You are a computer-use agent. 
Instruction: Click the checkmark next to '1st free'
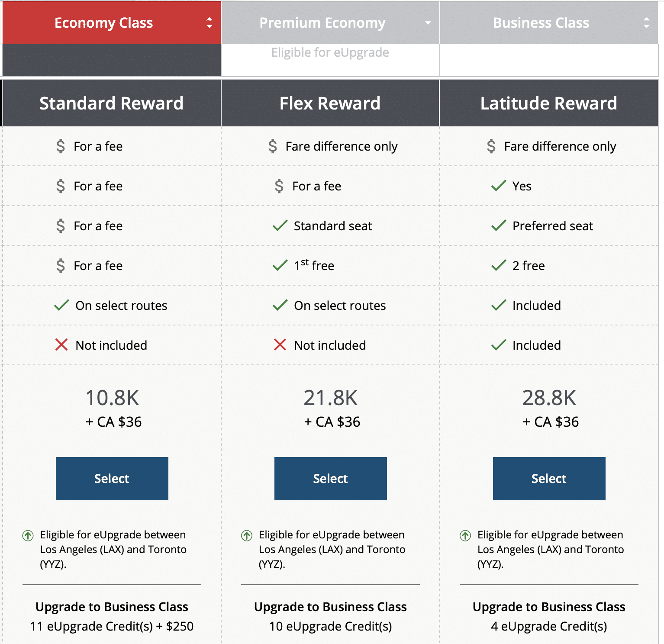[x=280, y=265]
